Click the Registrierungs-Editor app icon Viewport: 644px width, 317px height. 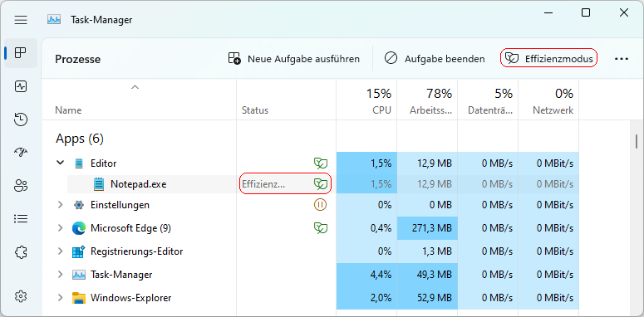tap(78, 251)
